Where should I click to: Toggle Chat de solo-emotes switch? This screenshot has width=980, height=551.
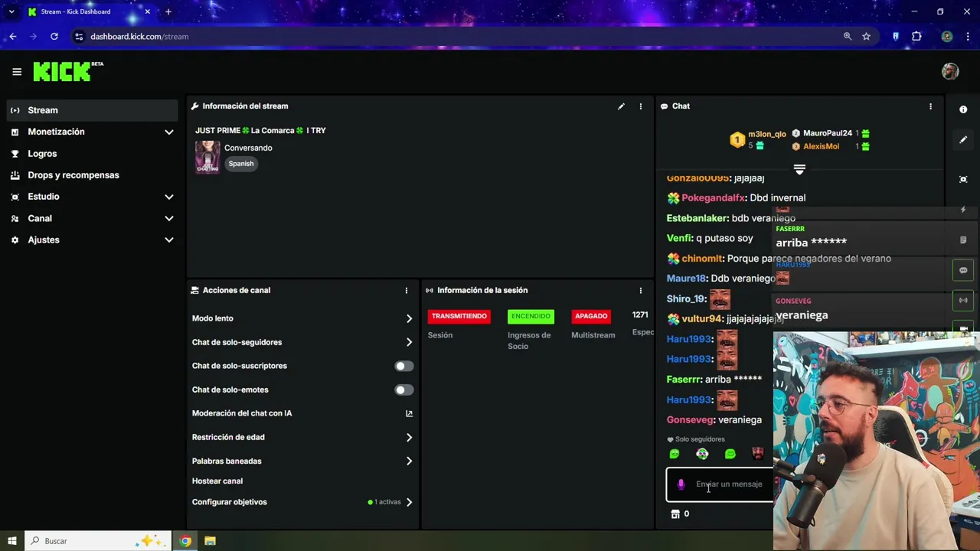pyautogui.click(x=403, y=390)
